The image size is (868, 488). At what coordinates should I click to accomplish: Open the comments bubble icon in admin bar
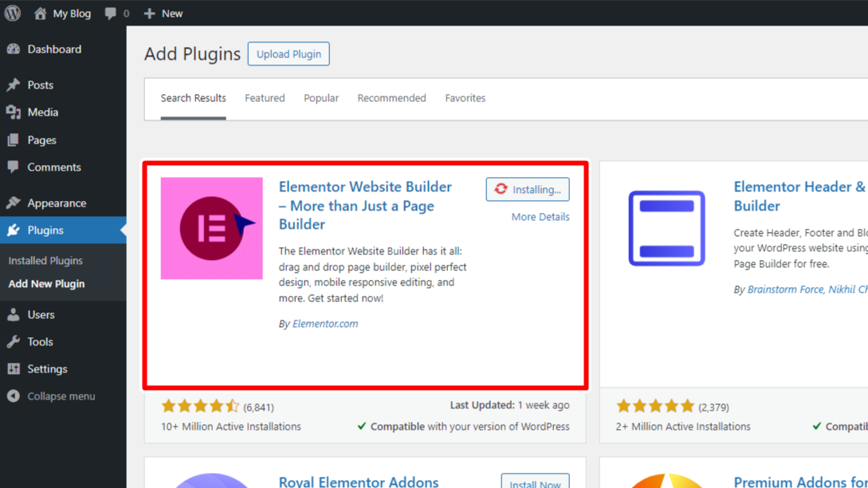point(111,14)
